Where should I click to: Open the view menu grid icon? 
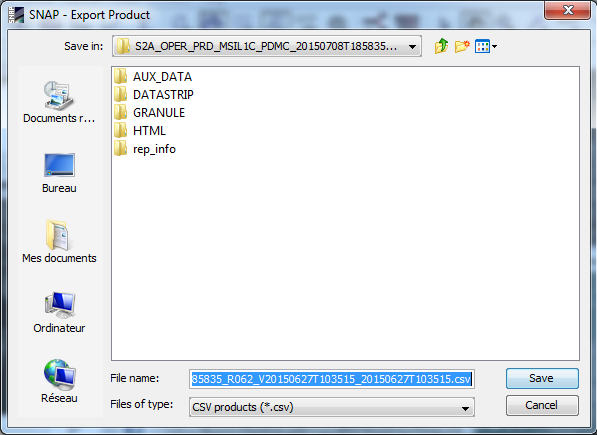tap(482, 46)
